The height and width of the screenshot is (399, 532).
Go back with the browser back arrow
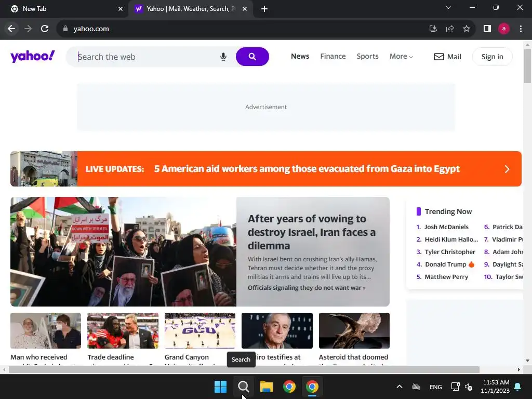(11, 29)
